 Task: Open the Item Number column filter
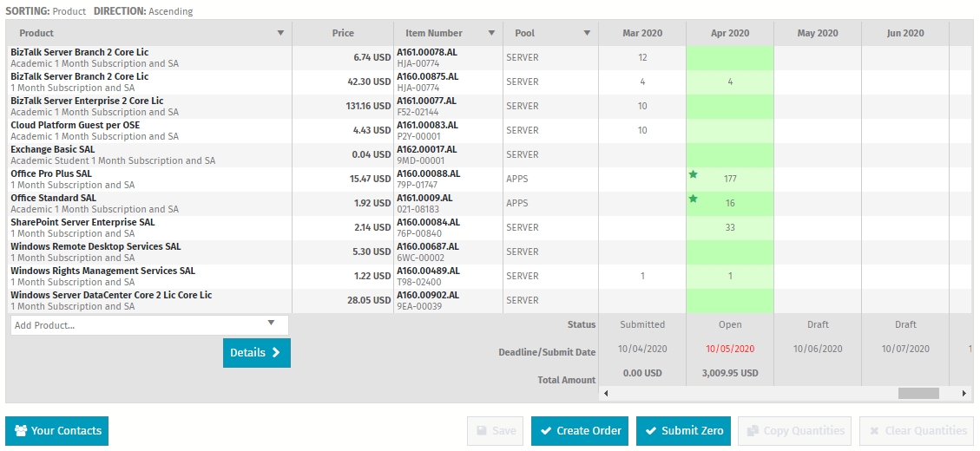pyautogui.click(x=491, y=33)
